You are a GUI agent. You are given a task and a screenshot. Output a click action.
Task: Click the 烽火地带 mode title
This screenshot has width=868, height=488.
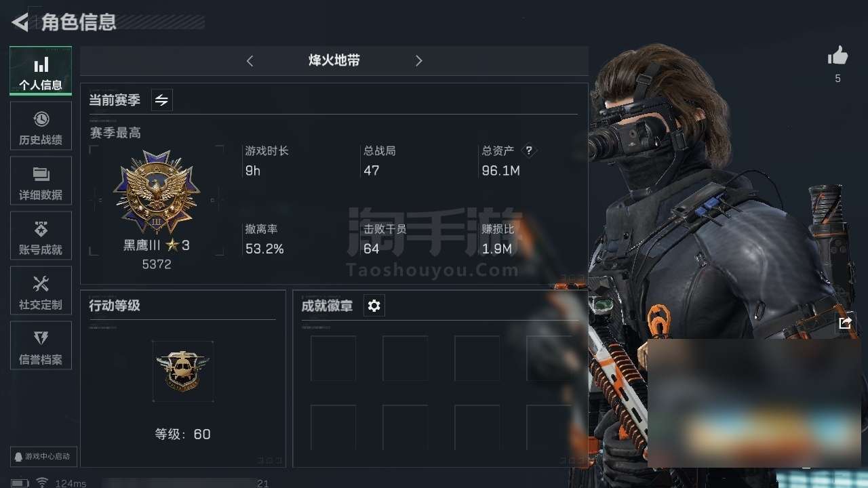click(334, 60)
